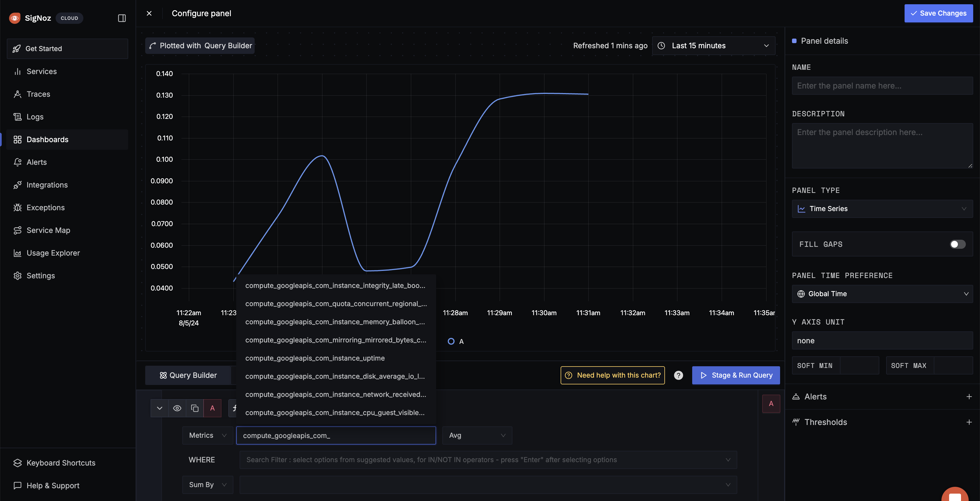Close the Configure panel with the X
This screenshot has height=501, width=980.
click(x=149, y=13)
